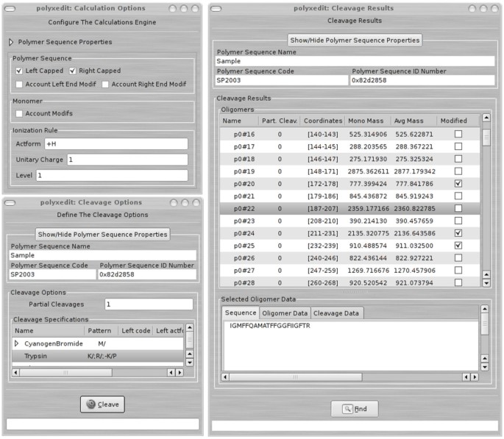Enable Account Left End Modif

tap(19, 84)
